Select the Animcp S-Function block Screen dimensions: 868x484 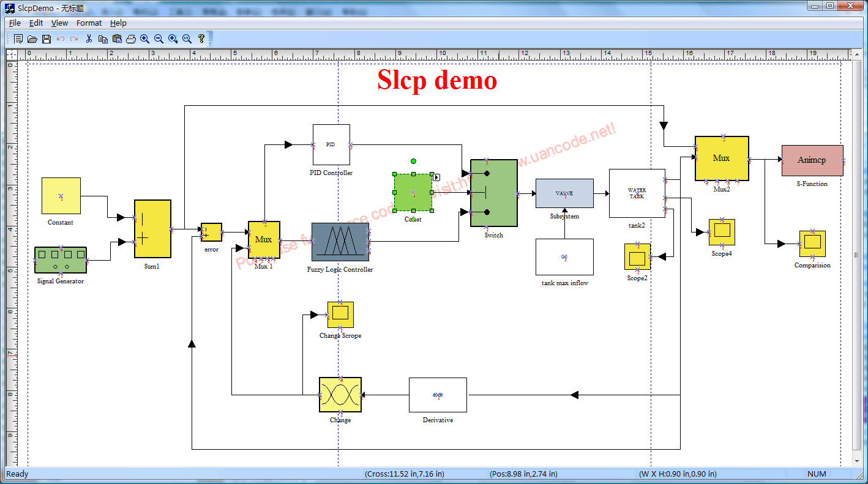pos(812,160)
